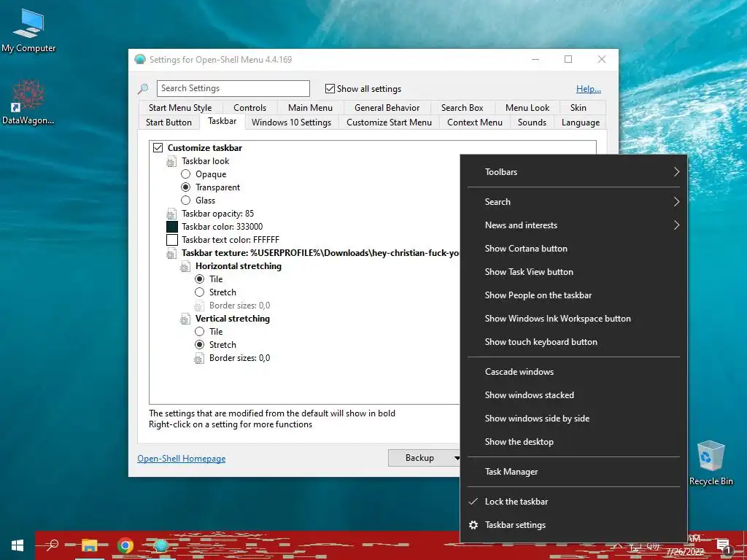747x560 pixels.
Task: Click the Open-Shell icon on the taskbar
Action: pyautogui.click(x=161, y=545)
